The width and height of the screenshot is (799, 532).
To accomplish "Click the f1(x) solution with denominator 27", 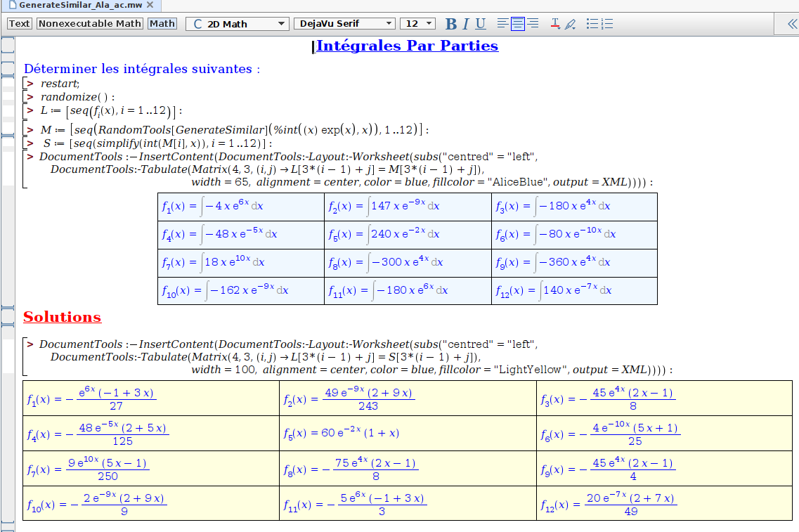I will [151, 398].
